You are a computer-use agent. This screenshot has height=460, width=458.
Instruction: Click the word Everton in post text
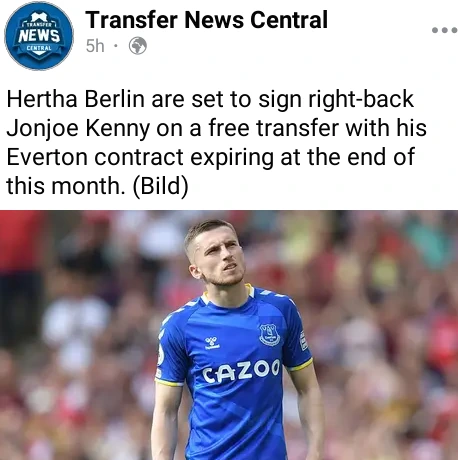47,157
